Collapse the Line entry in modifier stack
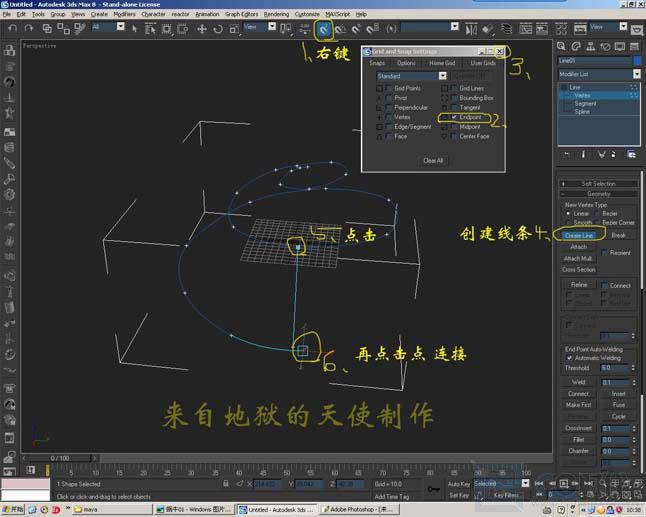The width and height of the screenshot is (646, 517). click(563, 87)
